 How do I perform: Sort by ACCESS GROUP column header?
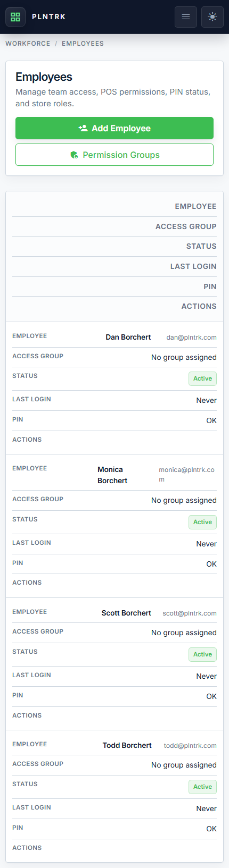186,226
